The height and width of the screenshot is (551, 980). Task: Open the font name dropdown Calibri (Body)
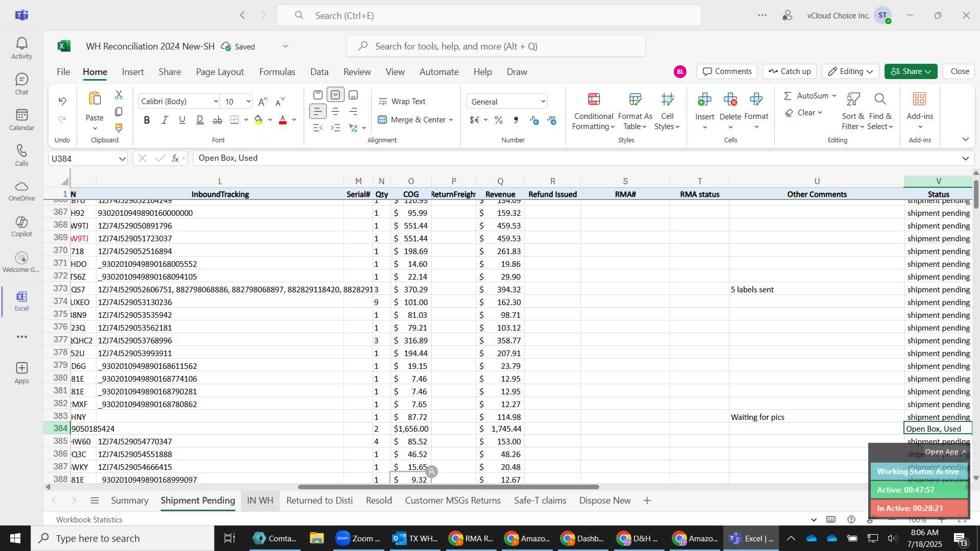pos(216,102)
